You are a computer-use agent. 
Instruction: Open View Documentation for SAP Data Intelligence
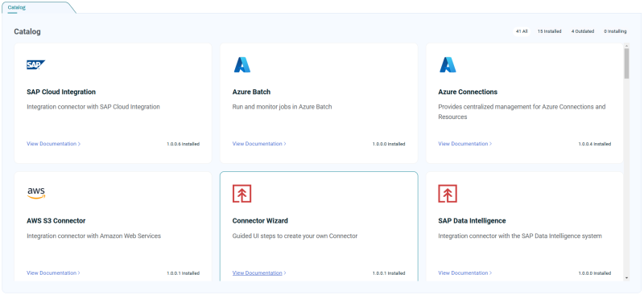tap(465, 273)
